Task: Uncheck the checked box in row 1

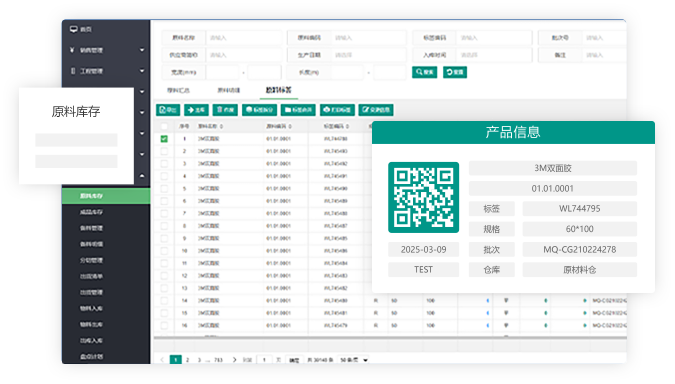Action: tap(164, 139)
